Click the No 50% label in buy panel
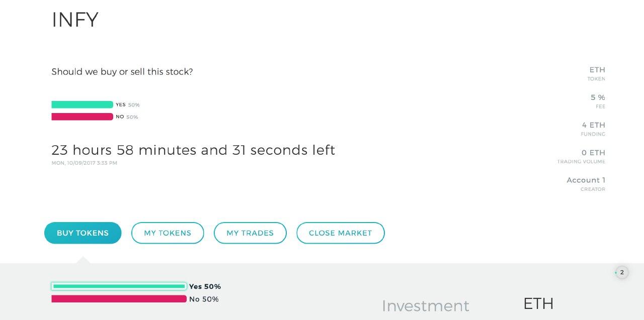This screenshot has width=644, height=320. click(204, 299)
